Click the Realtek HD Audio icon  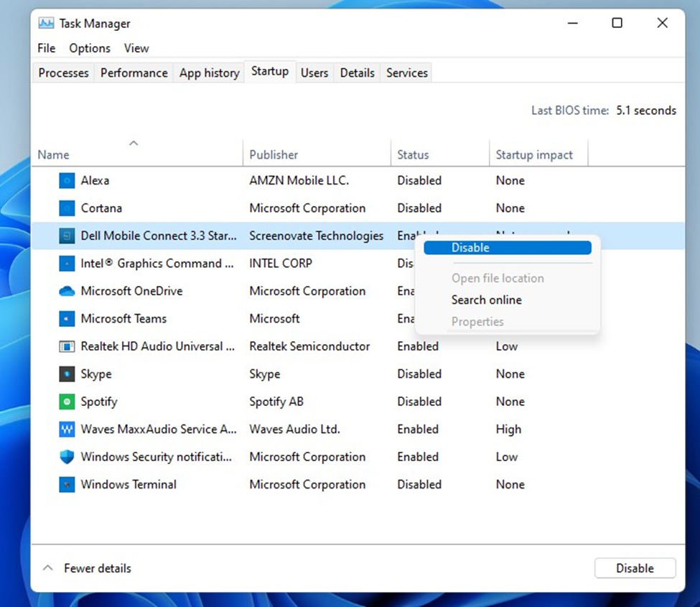point(67,347)
